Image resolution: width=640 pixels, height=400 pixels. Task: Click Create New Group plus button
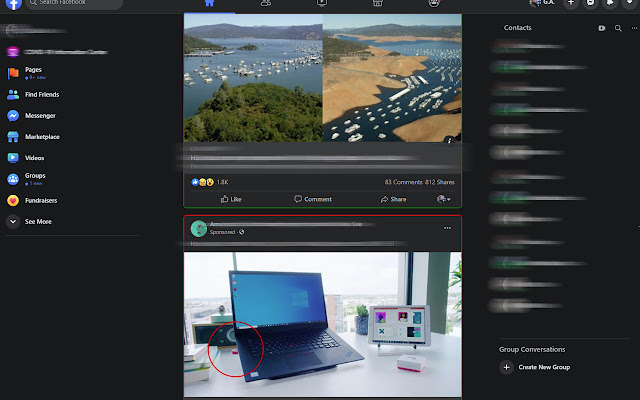click(506, 367)
